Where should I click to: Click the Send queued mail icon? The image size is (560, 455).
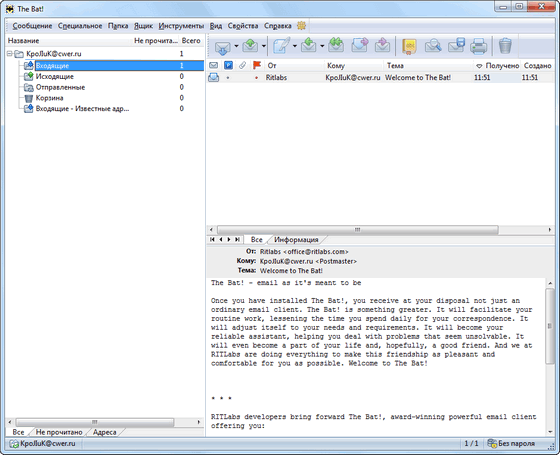coord(250,46)
